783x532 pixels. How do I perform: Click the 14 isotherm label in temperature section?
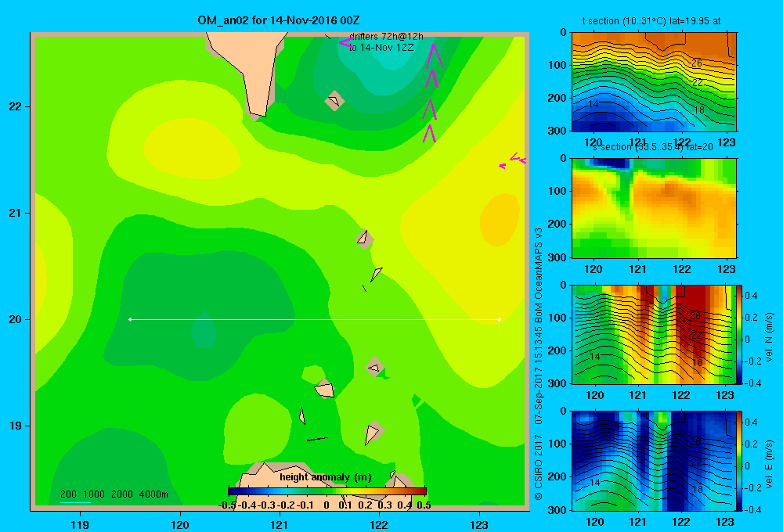594,104
